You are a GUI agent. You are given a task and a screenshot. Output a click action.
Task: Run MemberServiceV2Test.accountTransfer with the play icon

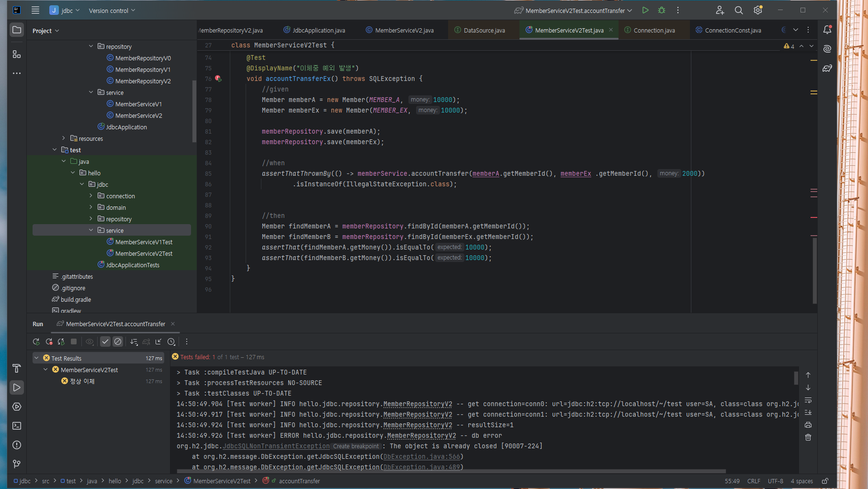click(645, 10)
